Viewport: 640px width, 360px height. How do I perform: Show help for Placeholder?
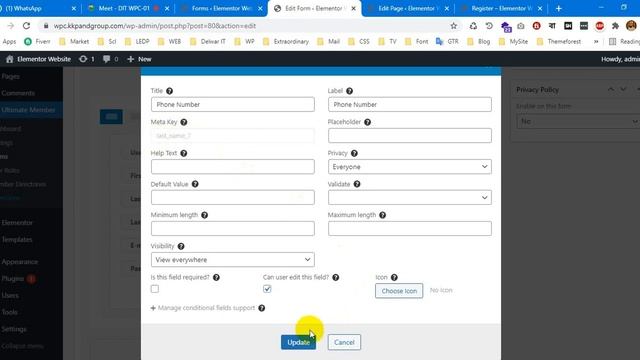coord(367,122)
